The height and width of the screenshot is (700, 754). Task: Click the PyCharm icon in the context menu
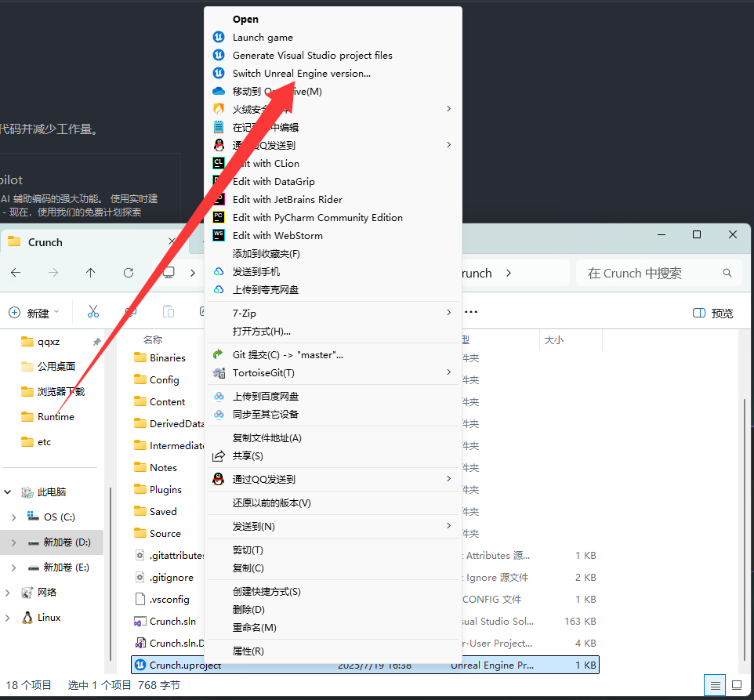(219, 217)
